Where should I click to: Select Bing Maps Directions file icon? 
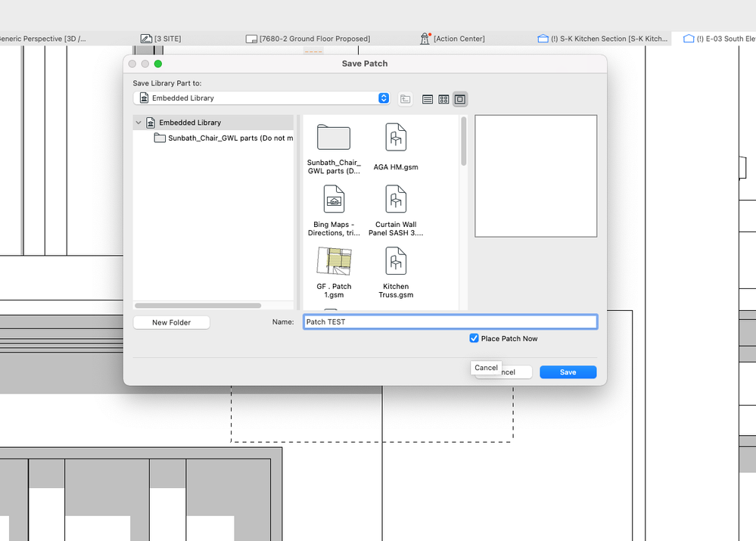point(334,199)
